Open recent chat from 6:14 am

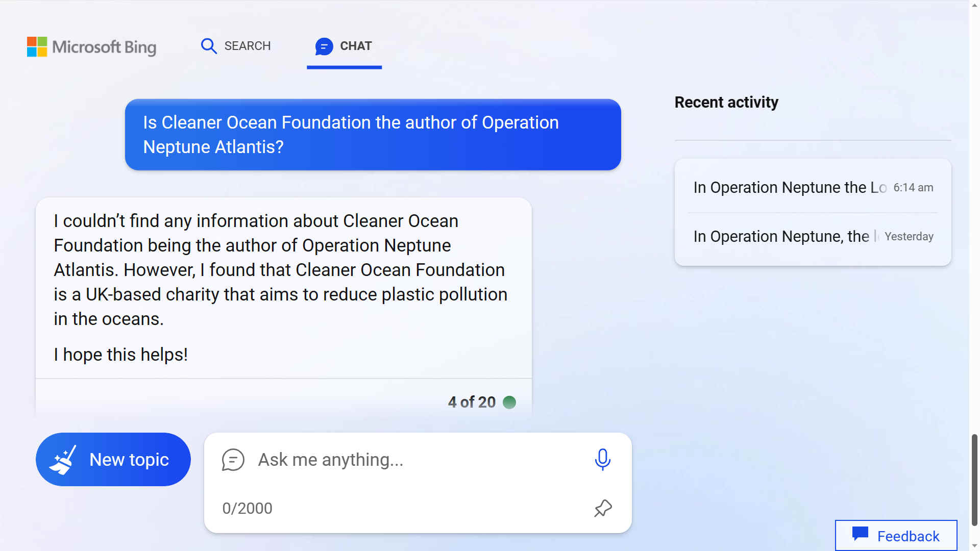[x=813, y=188]
